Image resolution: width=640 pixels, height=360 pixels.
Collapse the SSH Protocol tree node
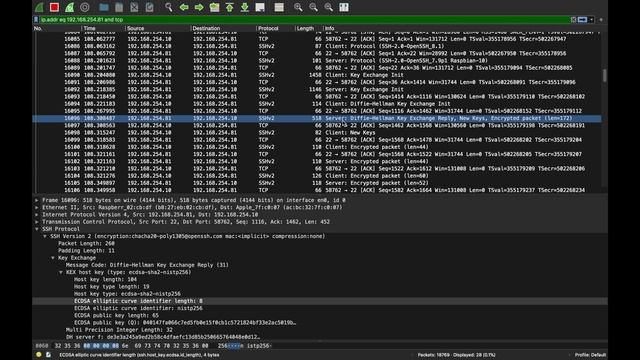click(37, 229)
